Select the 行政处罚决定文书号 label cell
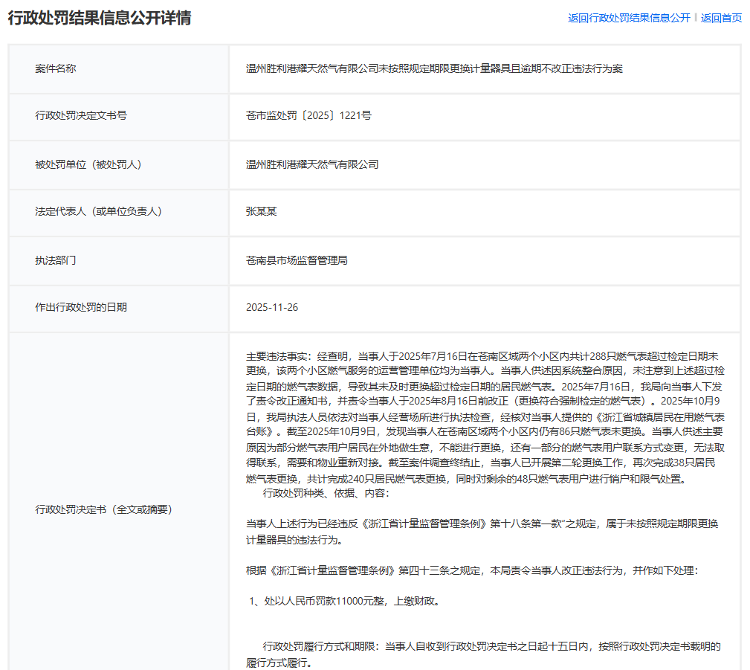750x670 pixels. [x=81, y=116]
